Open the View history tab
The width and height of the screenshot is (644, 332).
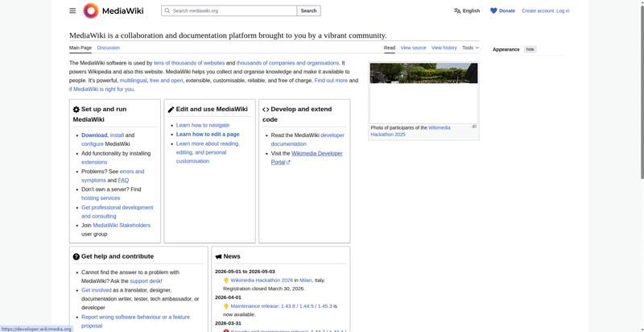[444, 48]
